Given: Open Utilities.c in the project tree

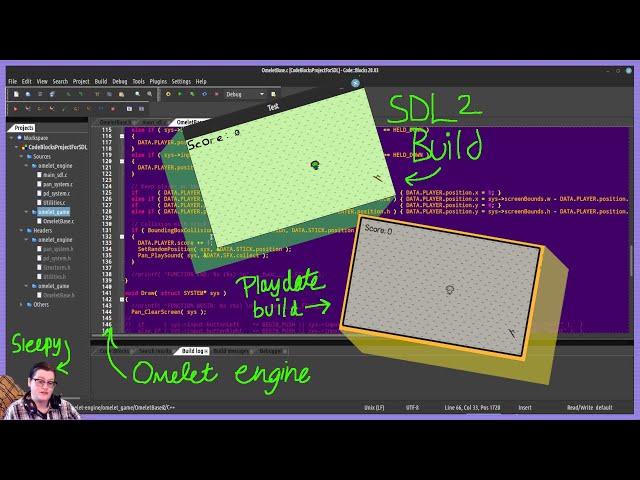Looking at the screenshot, I should pyautogui.click(x=54, y=202).
